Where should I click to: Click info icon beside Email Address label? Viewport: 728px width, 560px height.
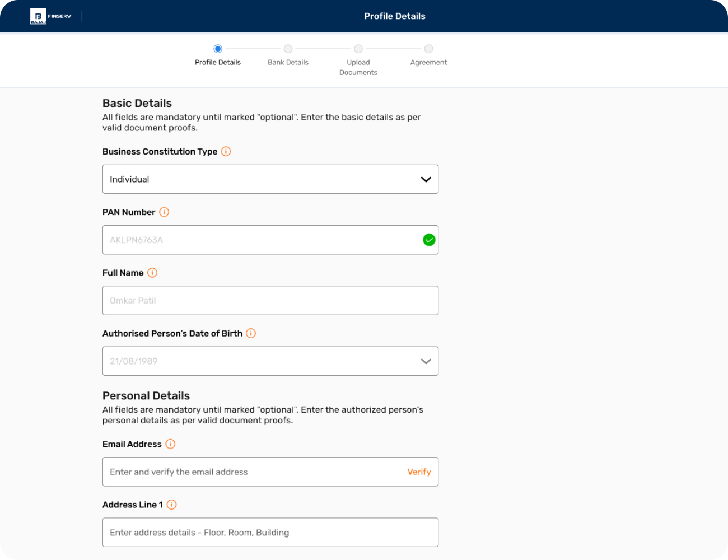tap(170, 444)
